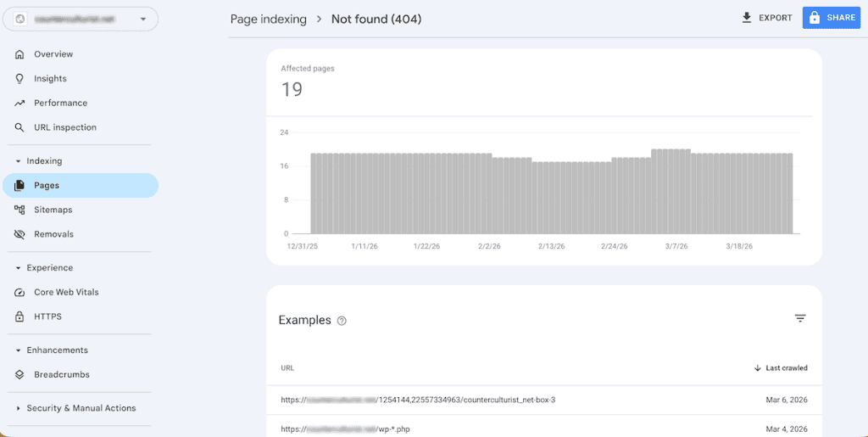Open the property selector dropdown

pos(81,19)
